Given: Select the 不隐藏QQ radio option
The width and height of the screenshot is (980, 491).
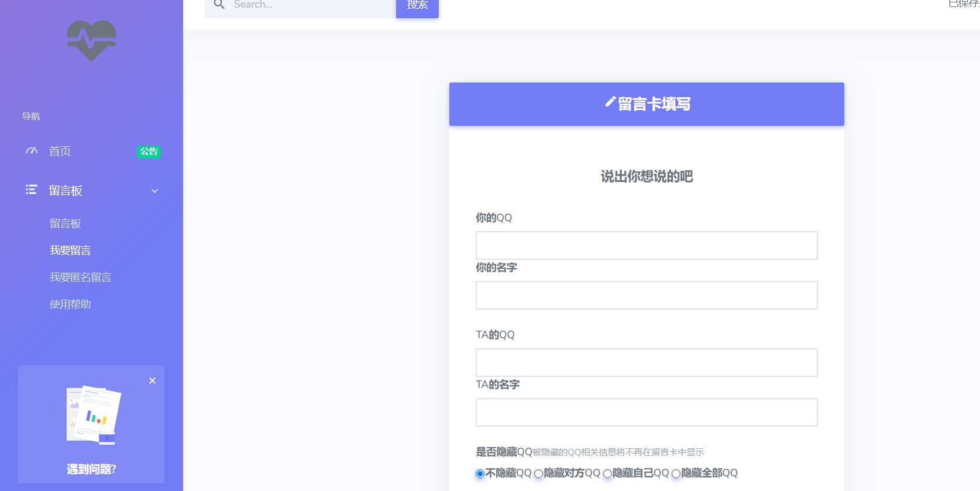Looking at the screenshot, I should (480, 473).
